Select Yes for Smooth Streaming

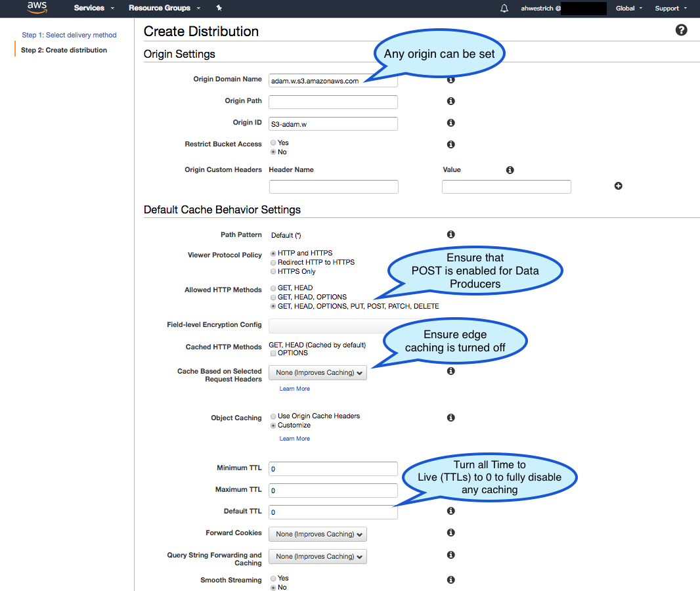click(x=273, y=579)
